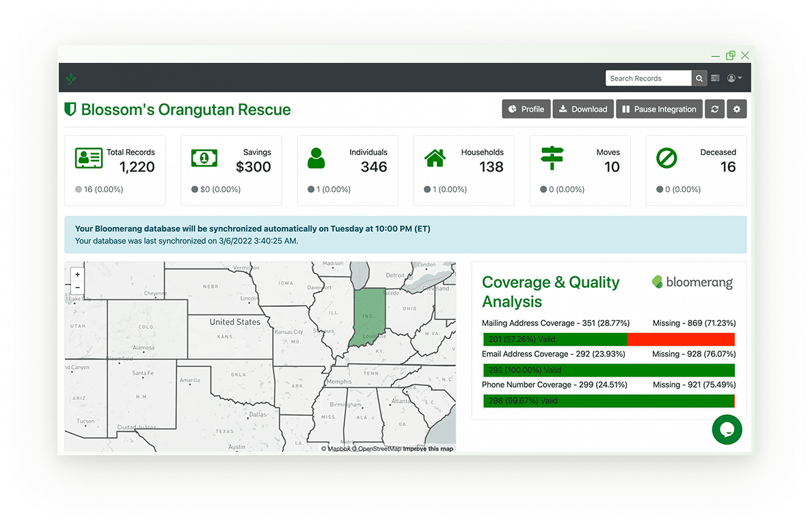Click the Blossom's Orangutan Rescue title
812x525 pixels.
point(186,110)
